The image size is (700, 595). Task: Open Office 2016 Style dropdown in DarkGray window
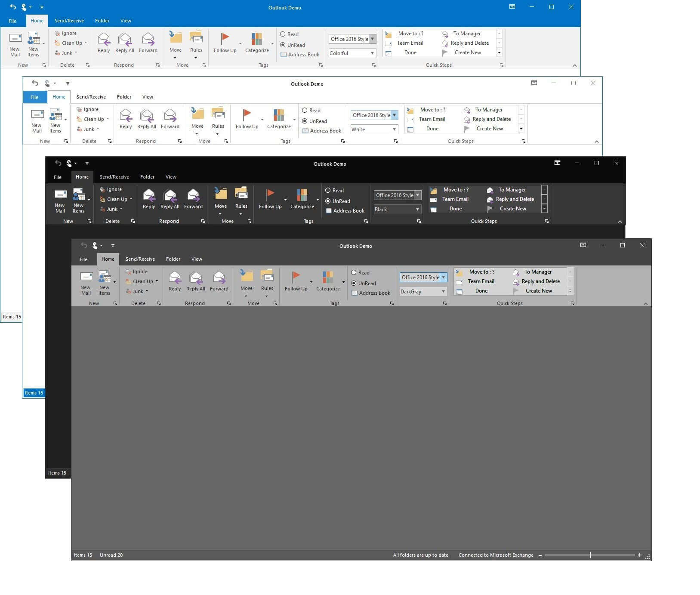[443, 277]
